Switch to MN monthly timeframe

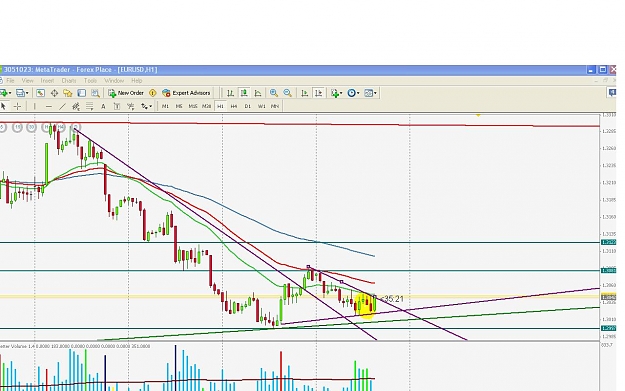[275, 106]
